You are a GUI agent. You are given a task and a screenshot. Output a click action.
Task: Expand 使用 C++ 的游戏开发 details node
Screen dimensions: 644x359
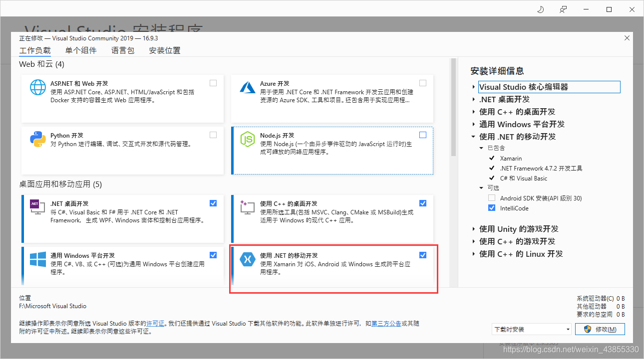[473, 241]
